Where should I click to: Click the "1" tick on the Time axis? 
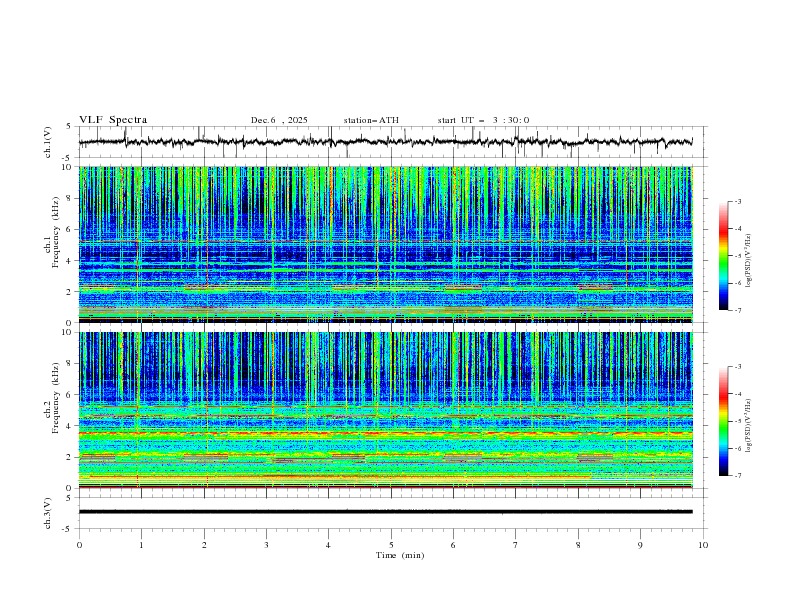(141, 545)
